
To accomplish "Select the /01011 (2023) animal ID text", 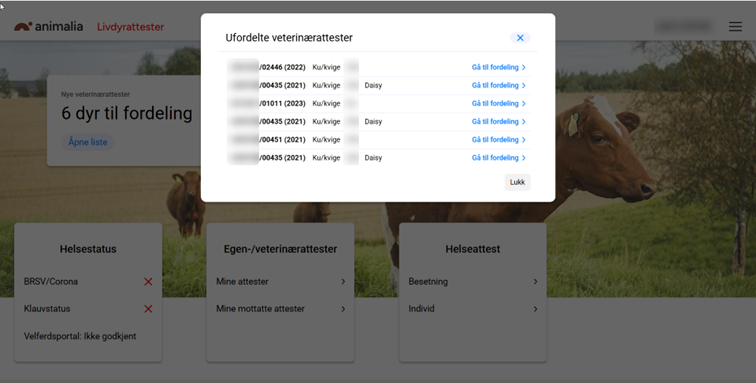I will click(x=283, y=103).
